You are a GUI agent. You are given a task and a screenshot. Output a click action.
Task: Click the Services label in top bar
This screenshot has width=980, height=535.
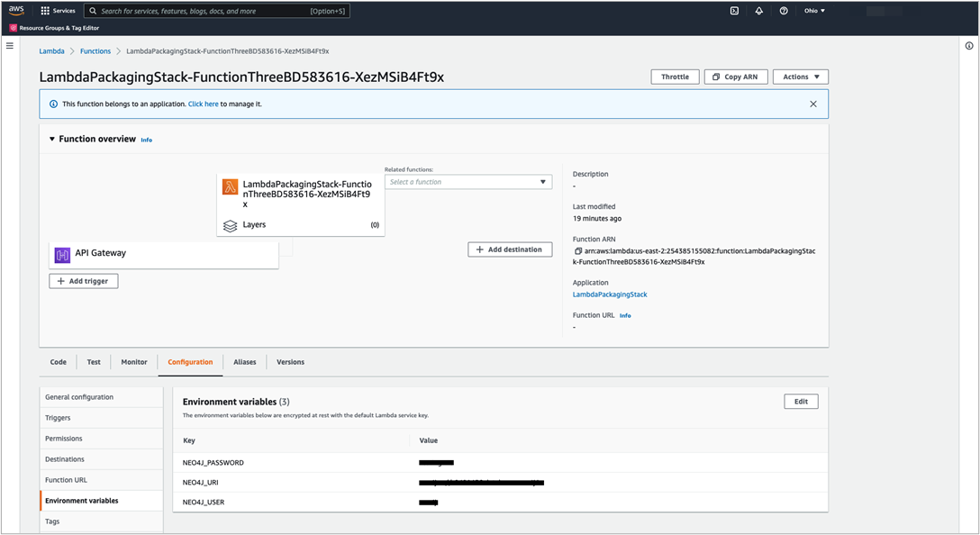coord(64,11)
